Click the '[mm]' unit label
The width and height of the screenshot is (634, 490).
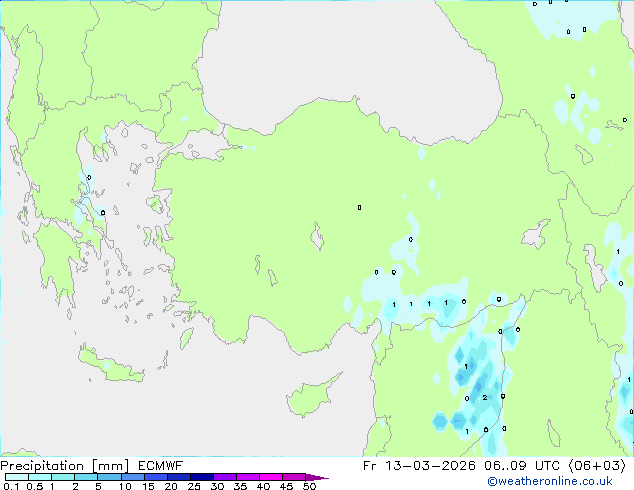[x=110, y=466]
